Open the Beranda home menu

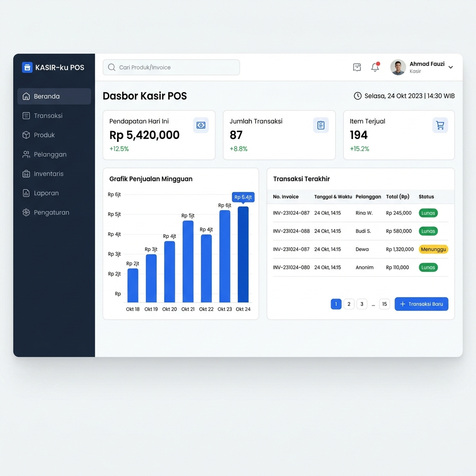point(54,96)
